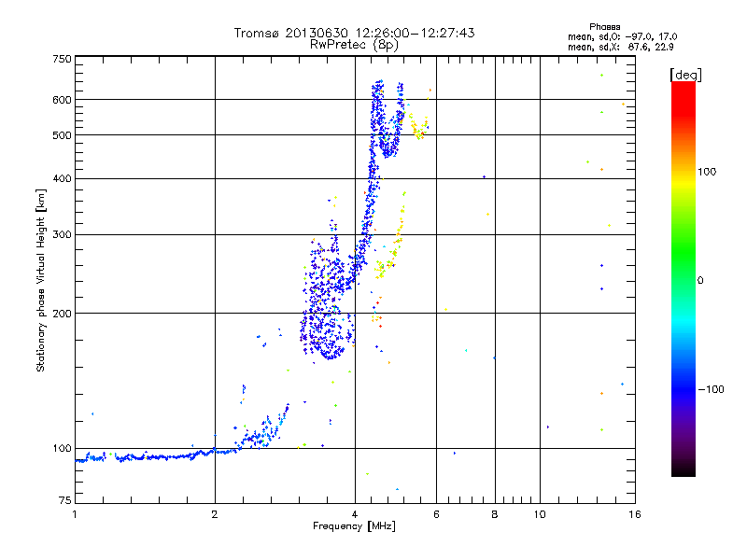Click the y-axis tick label "300"
This screenshot has height=560, width=747.
pos(62,234)
